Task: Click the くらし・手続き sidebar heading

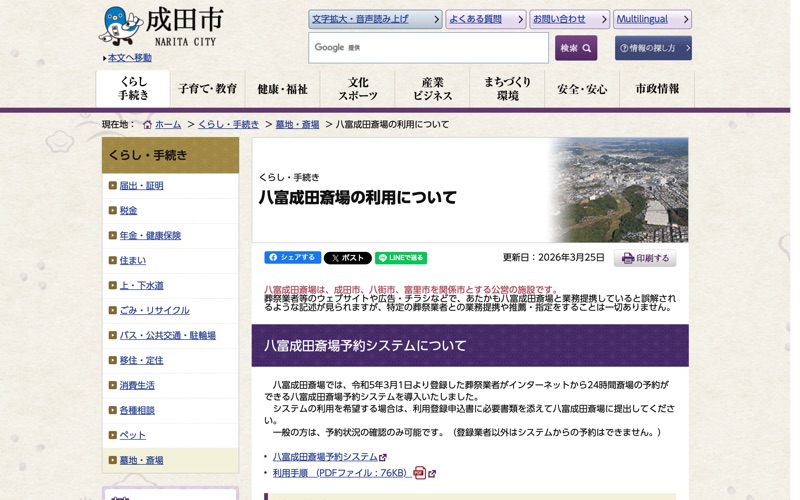Action: [x=170, y=155]
